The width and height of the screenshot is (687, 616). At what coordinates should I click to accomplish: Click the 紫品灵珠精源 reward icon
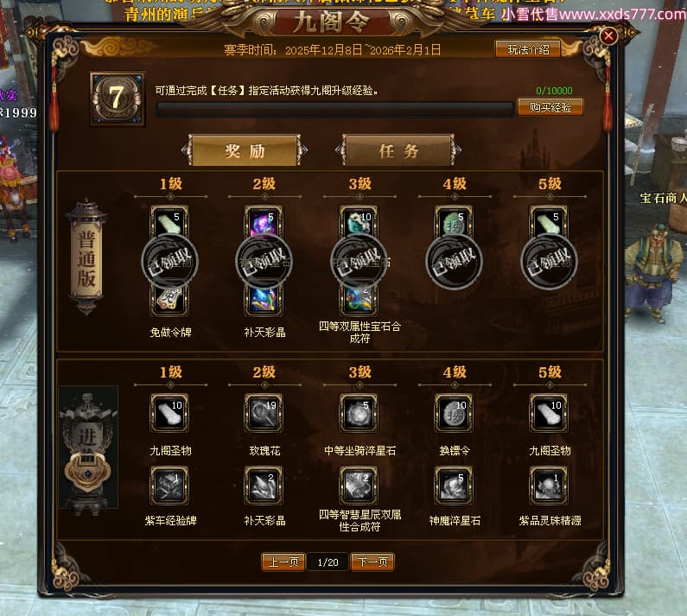tap(549, 486)
